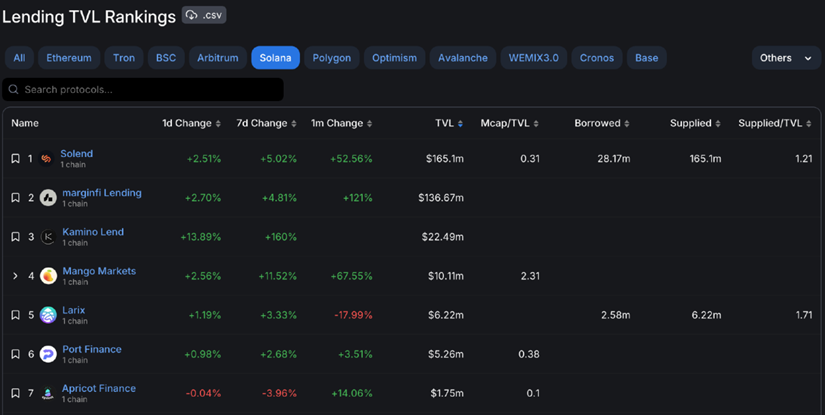Click the search magnifier icon
825x415 pixels.
(x=14, y=89)
